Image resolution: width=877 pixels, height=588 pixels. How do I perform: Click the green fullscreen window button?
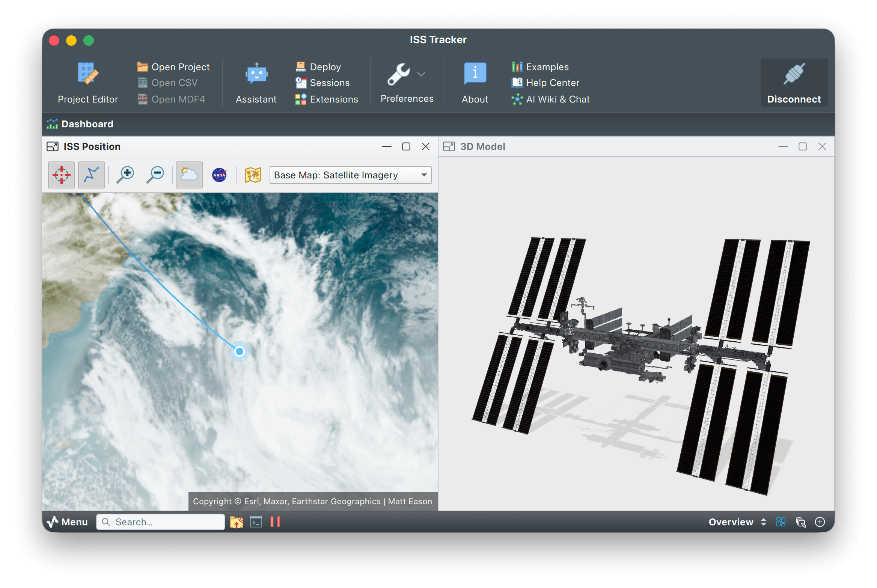pyautogui.click(x=89, y=40)
